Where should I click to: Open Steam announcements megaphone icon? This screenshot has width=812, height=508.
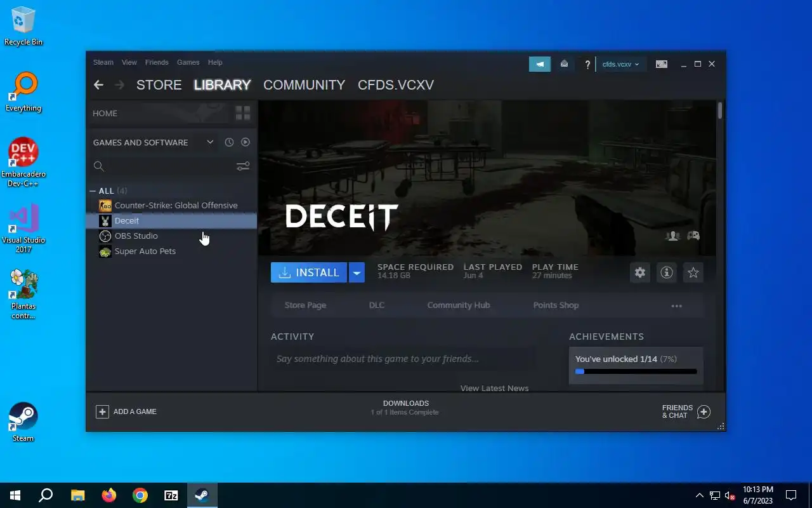pyautogui.click(x=540, y=64)
